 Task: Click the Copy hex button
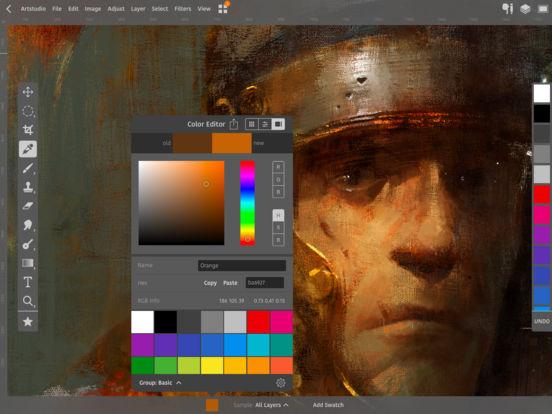tap(210, 283)
